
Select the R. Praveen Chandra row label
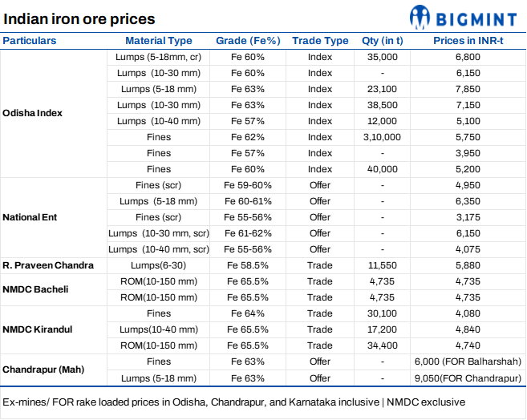pyautogui.click(x=48, y=265)
